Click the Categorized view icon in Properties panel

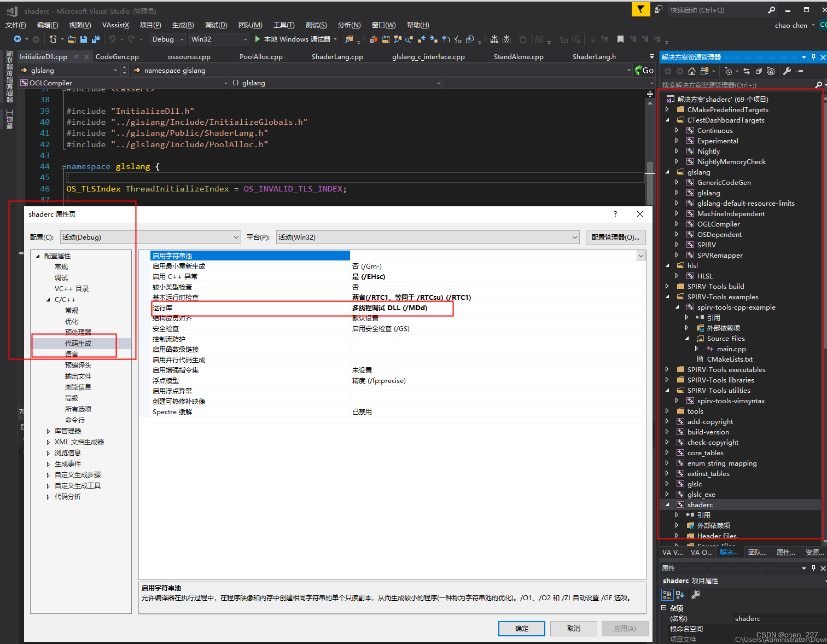[x=667, y=594]
